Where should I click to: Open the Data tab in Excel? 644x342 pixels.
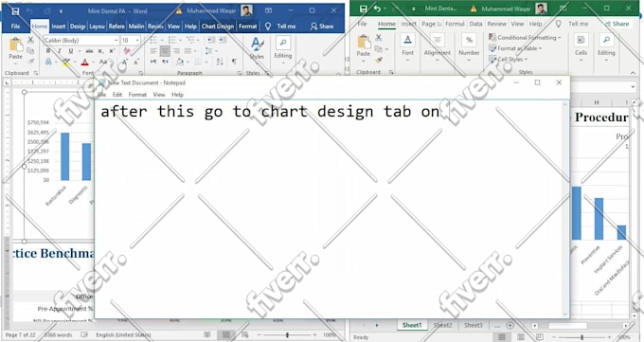(x=475, y=24)
